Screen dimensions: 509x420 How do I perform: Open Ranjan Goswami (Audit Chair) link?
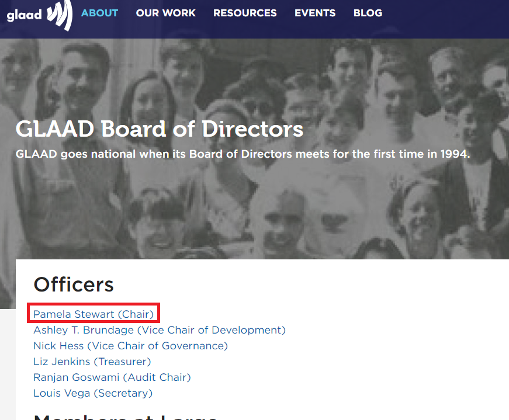112,377
